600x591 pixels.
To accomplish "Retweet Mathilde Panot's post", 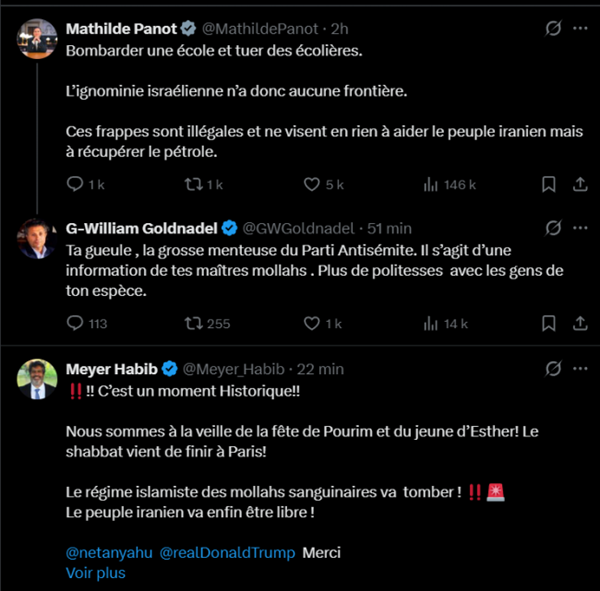I will (194, 184).
